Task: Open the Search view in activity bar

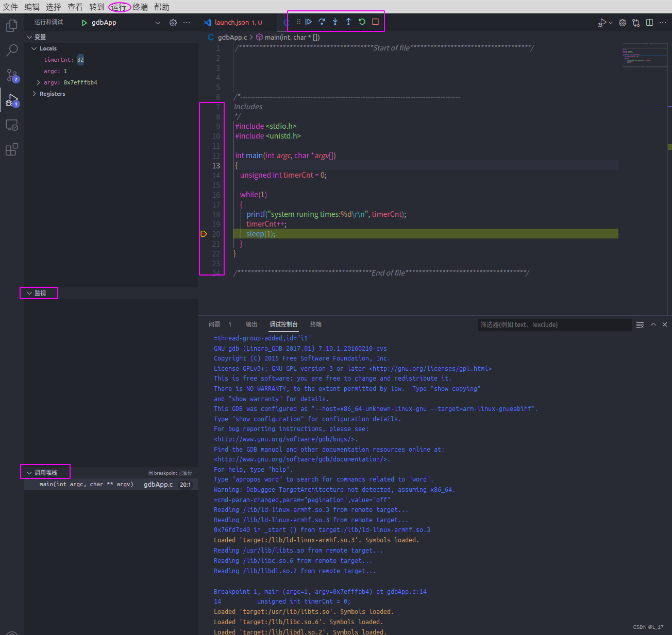Action: (11, 50)
